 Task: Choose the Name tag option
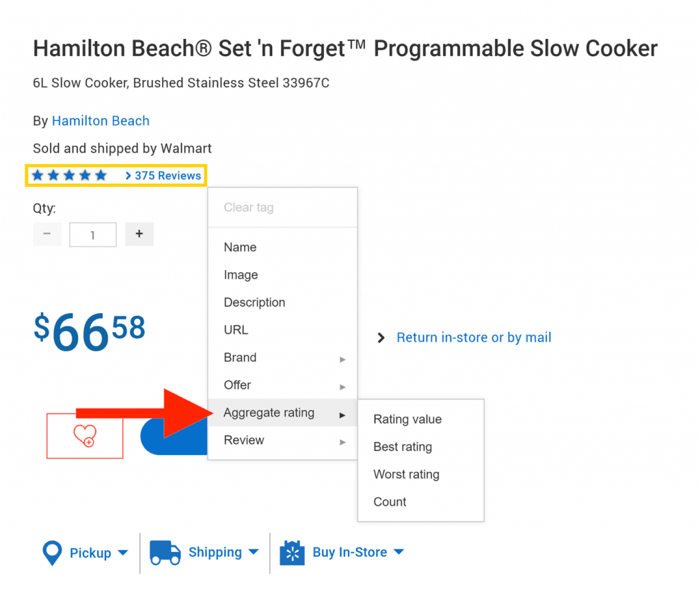pos(240,248)
